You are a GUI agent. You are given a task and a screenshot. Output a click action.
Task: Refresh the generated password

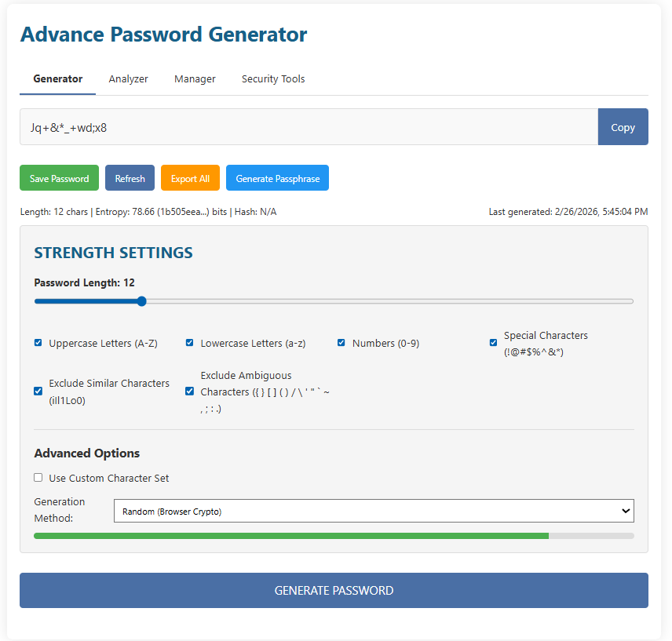tap(130, 177)
